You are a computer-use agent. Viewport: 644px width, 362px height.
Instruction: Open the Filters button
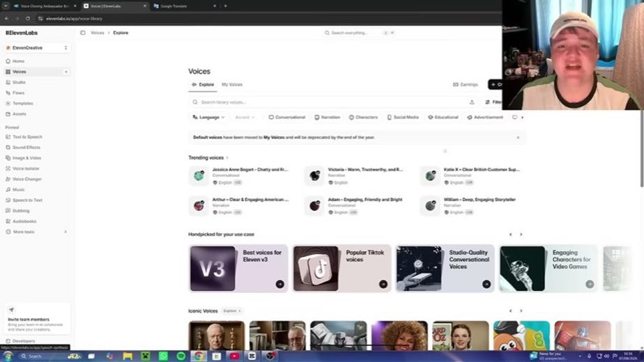coord(493,102)
